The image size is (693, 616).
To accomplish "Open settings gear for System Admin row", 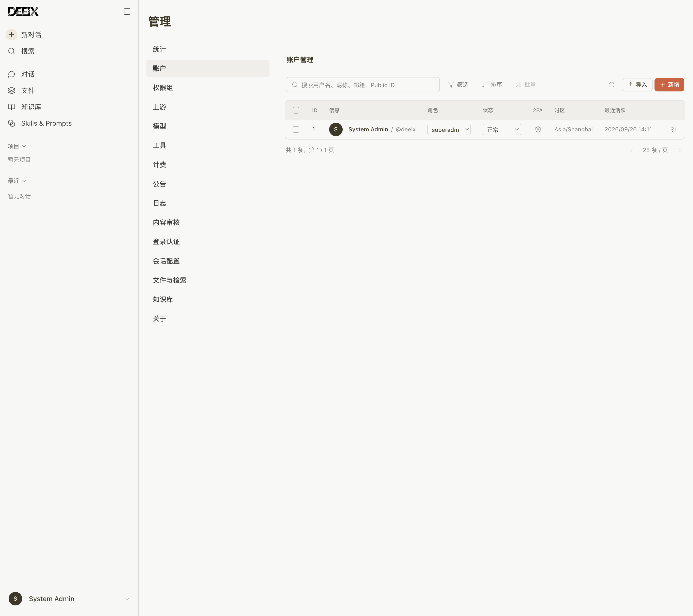I will 673,129.
